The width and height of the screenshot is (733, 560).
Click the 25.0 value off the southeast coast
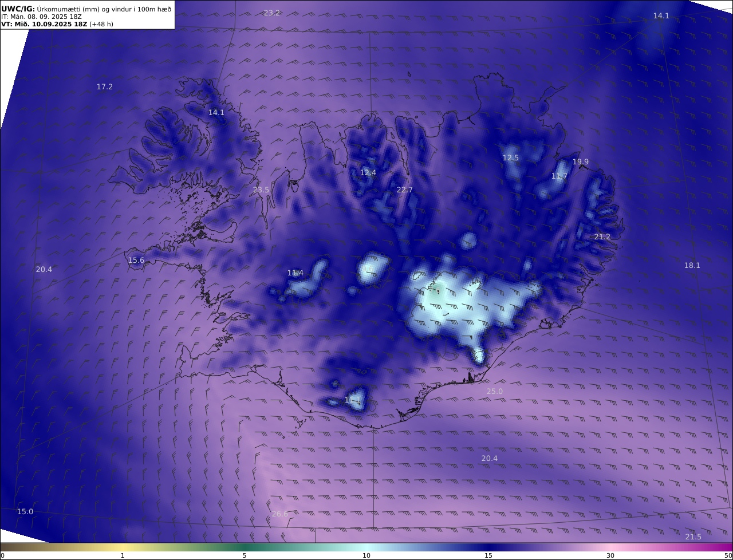pyautogui.click(x=495, y=391)
